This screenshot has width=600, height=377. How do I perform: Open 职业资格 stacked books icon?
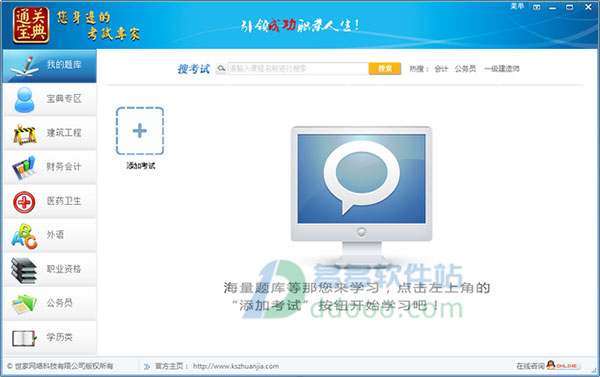click(24, 270)
